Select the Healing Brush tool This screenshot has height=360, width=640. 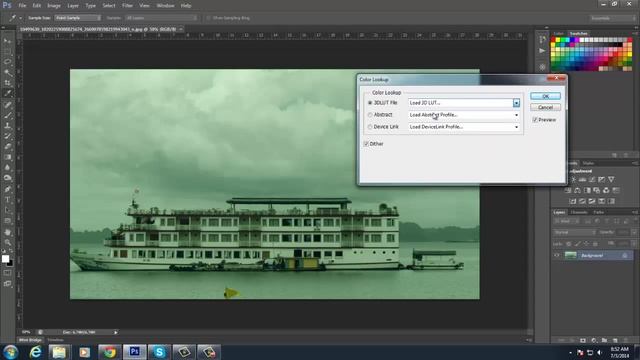tap(7, 105)
